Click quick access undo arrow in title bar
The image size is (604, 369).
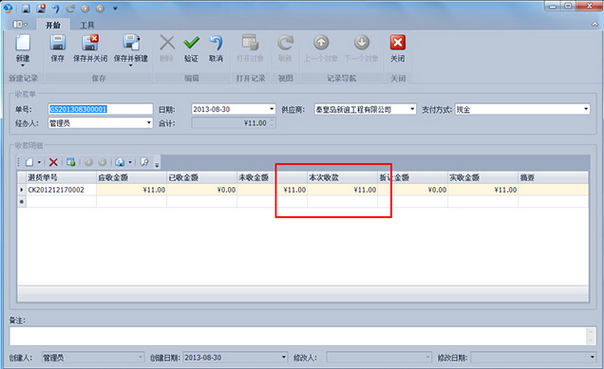pos(56,8)
